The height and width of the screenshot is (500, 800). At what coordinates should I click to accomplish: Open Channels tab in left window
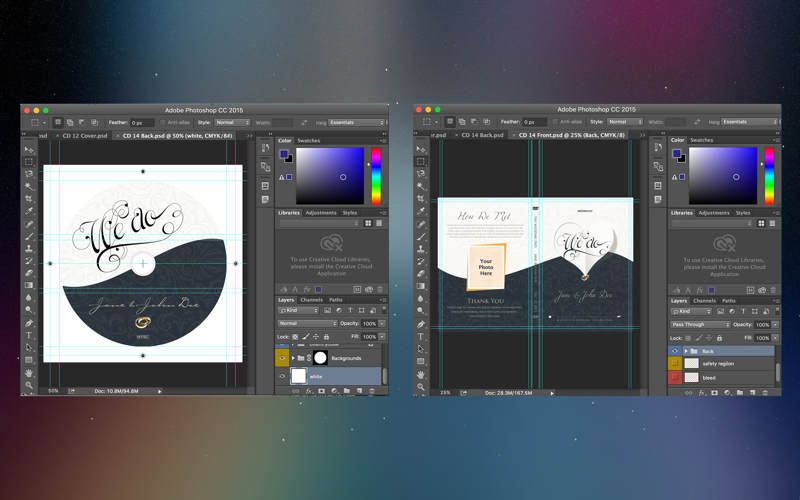tap(311, 300)
